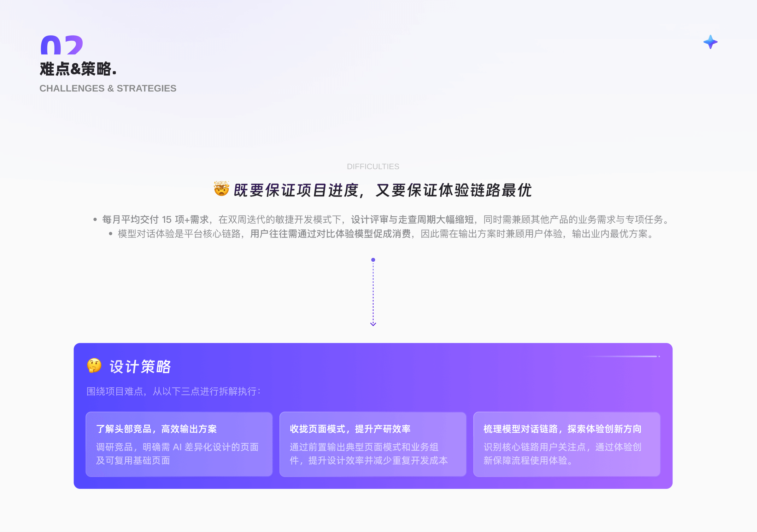The image size is (757, 532).
Task: Click the 调研竞品，明确需 AI 差异化 description
Action: click(x=177, y=453)
